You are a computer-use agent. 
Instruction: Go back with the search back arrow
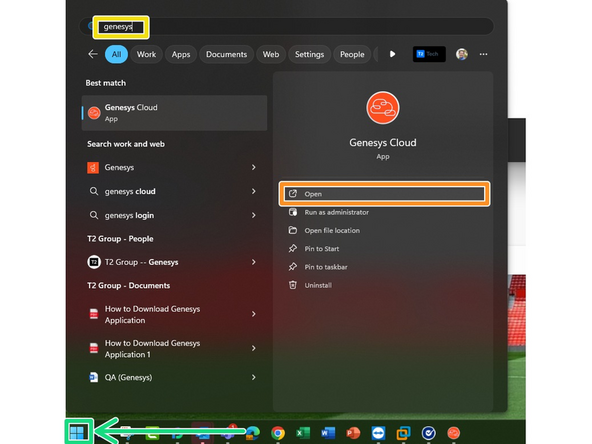point(93,54)
